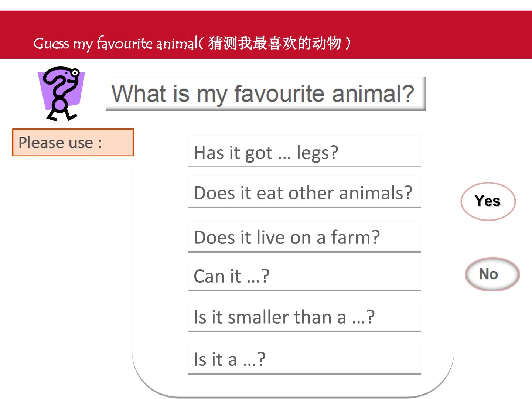The height and width of the screenshot is (399, 532).
Task: Click the 'Is it a …?' sentence box
Action: coord(304,358)
